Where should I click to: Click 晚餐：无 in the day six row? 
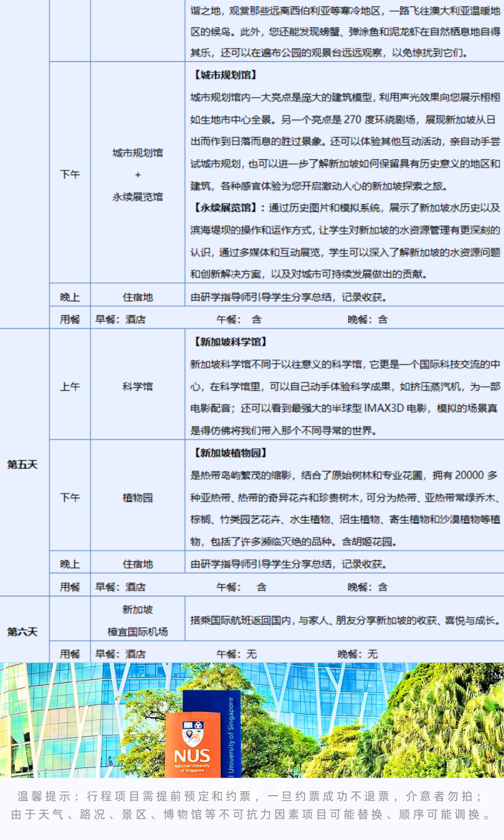point(357,654)
